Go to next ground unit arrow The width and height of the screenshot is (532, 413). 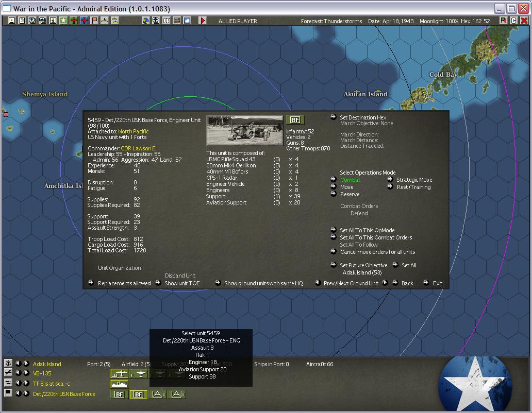click(385, 283)
